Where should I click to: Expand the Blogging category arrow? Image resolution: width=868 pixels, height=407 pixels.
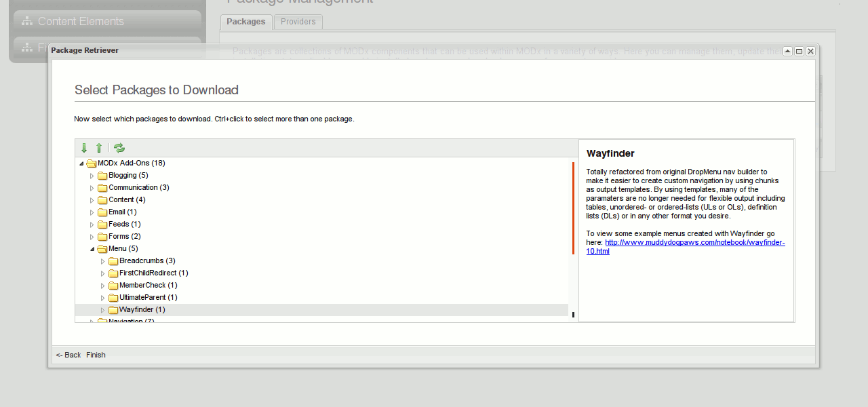click(92, 176)
